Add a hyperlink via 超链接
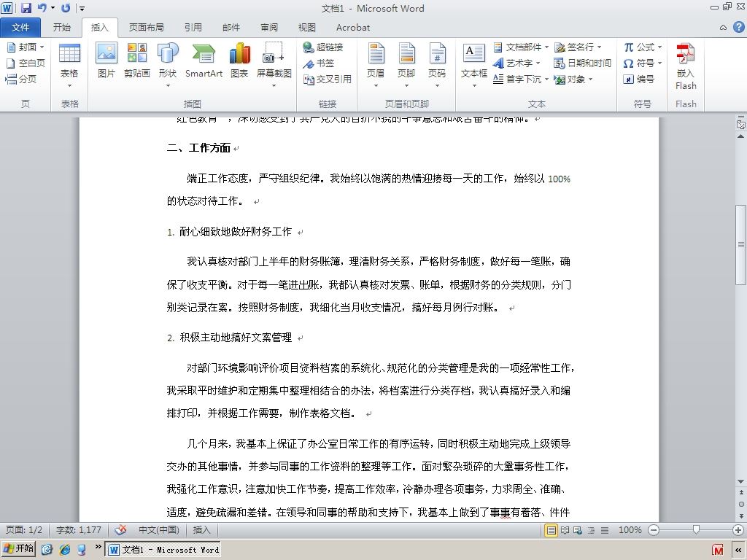Image resolution: width=747 pixels, height=560 pixels. pyautogui.click(x=323, y=47)
